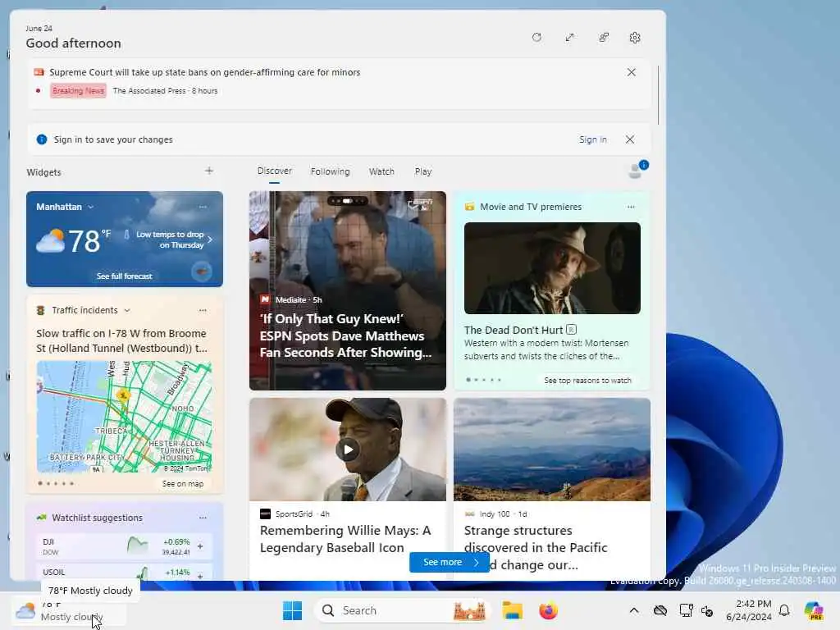
Task: Open the clock showing 2:42 PM
Action: tap(748, 610)
